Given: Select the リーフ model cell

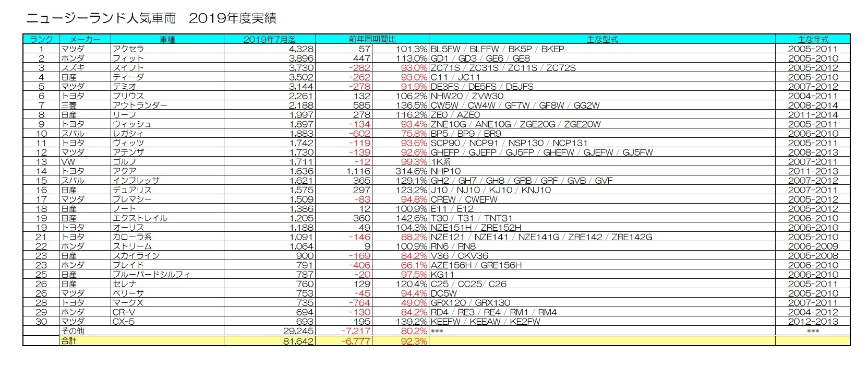Looking at the screenshot, I should point(167,114).
